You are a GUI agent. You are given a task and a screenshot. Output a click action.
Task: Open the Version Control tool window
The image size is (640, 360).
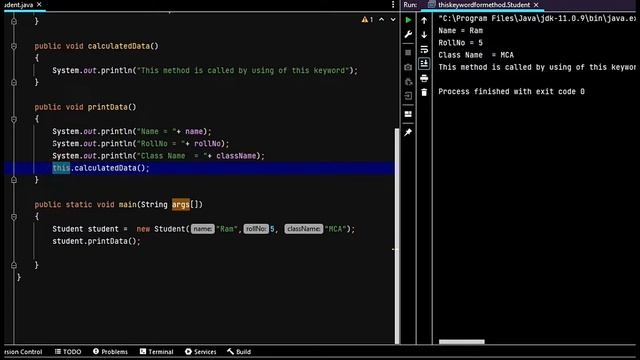pyautogui.click(x=23, y=352)
